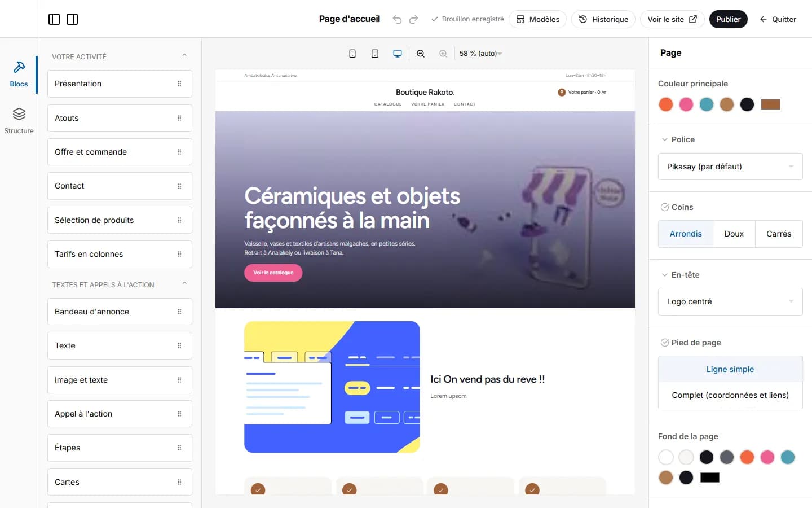The image size is (812, 508).
Task: Open Modèles templates
Action: pyautogui.click(x=538, y=19)
